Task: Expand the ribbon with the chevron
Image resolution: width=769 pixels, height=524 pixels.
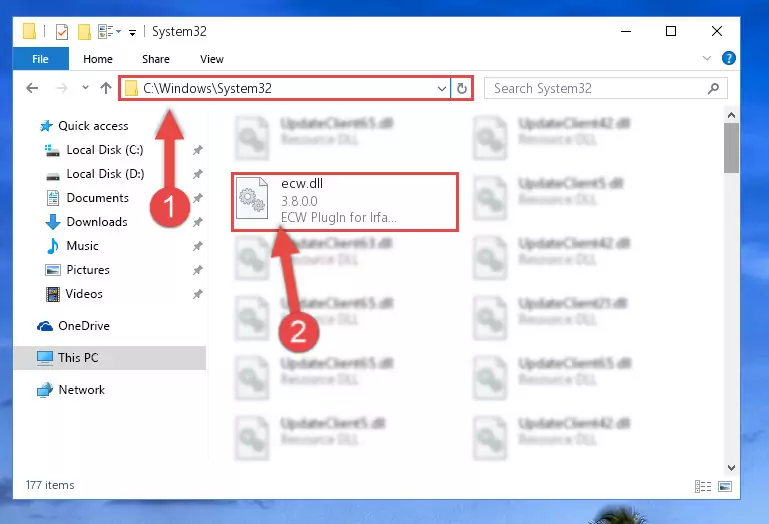Action: coord(706,58)
